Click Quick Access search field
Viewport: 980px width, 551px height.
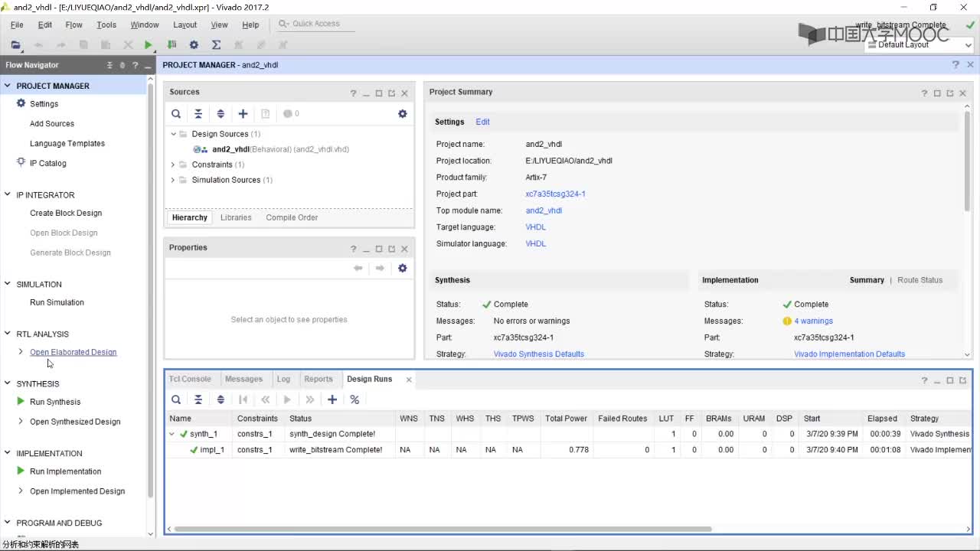point(315,24)
